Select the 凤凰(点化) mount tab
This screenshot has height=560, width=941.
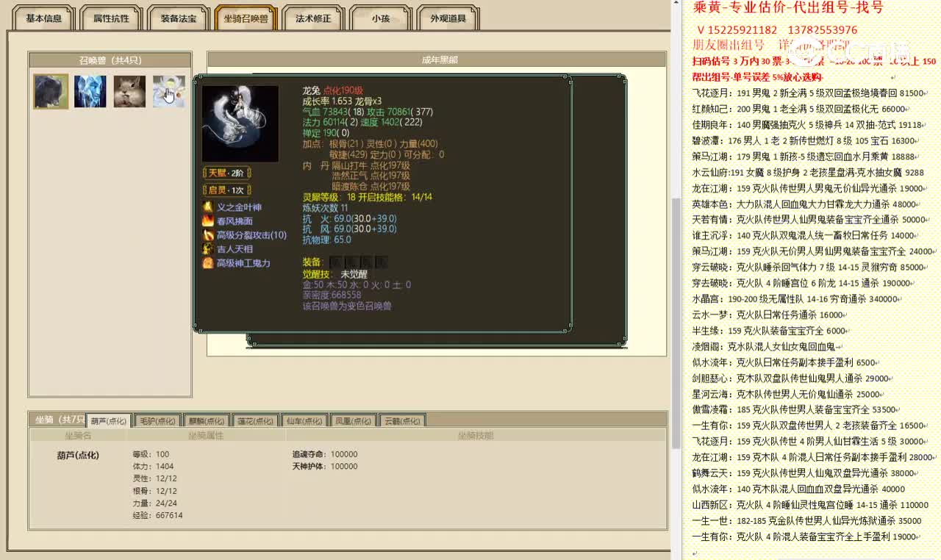(354, 421)
